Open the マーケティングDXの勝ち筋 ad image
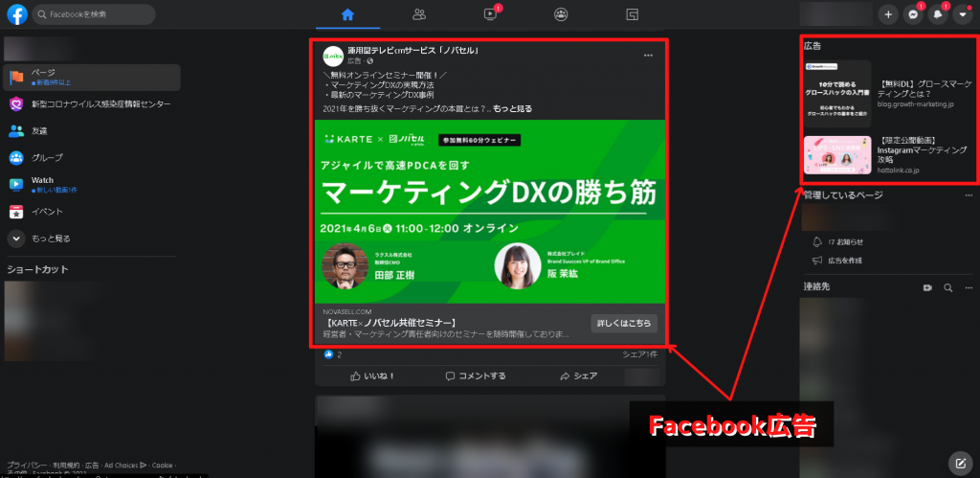Image resolution: width=980 pixels, height=478 pixels. pos(490,212)
